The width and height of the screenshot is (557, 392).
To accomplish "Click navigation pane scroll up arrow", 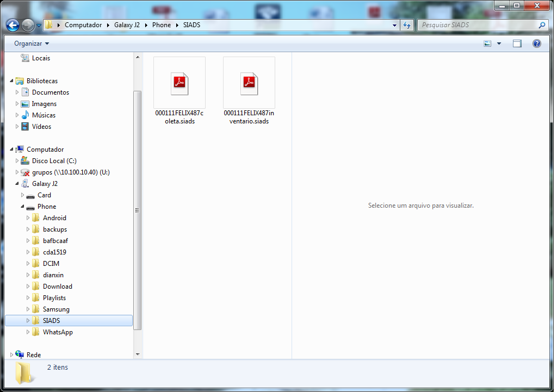I will point(138,57).
